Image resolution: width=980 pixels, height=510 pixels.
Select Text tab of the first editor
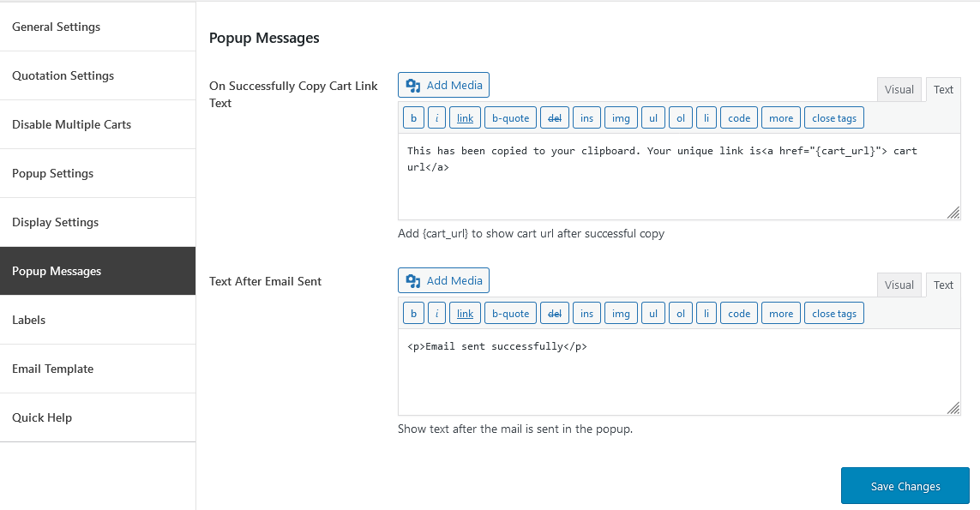pos(943,89)
